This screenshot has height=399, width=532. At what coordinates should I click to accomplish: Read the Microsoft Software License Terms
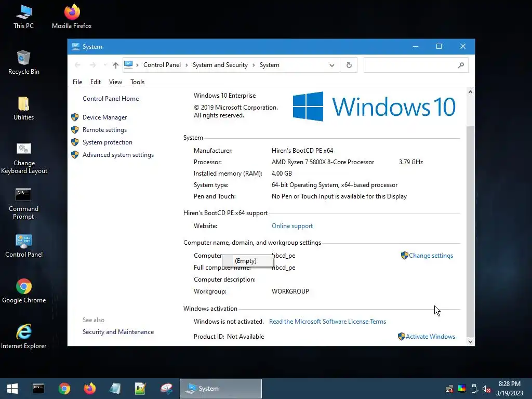coord(327,321)
